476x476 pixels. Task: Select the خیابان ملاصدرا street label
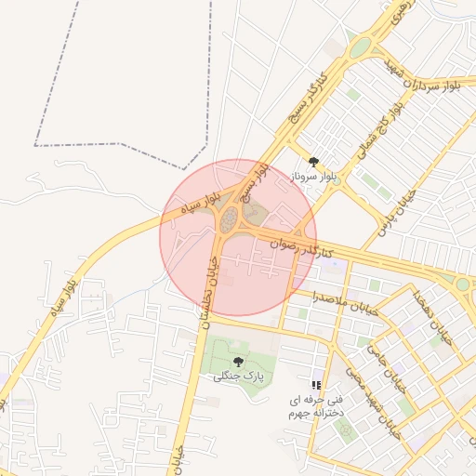coord(345,303)
